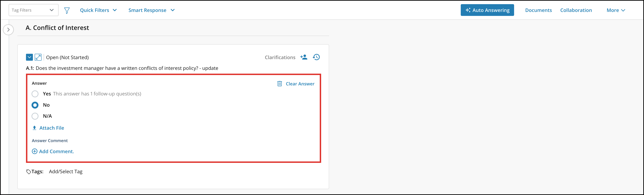
Task: Click Add/Select Tag field
Action: (x=66, y=171)
